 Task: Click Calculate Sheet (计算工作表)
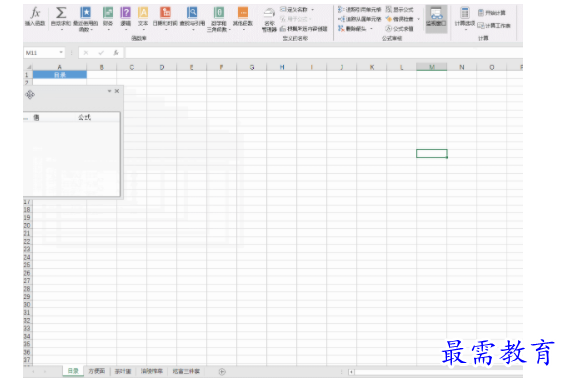tap(494, 26)
